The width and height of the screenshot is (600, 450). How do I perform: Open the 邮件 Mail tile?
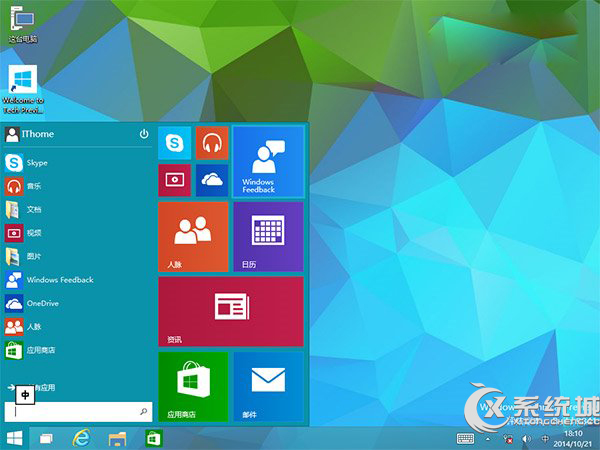(268, 386)
